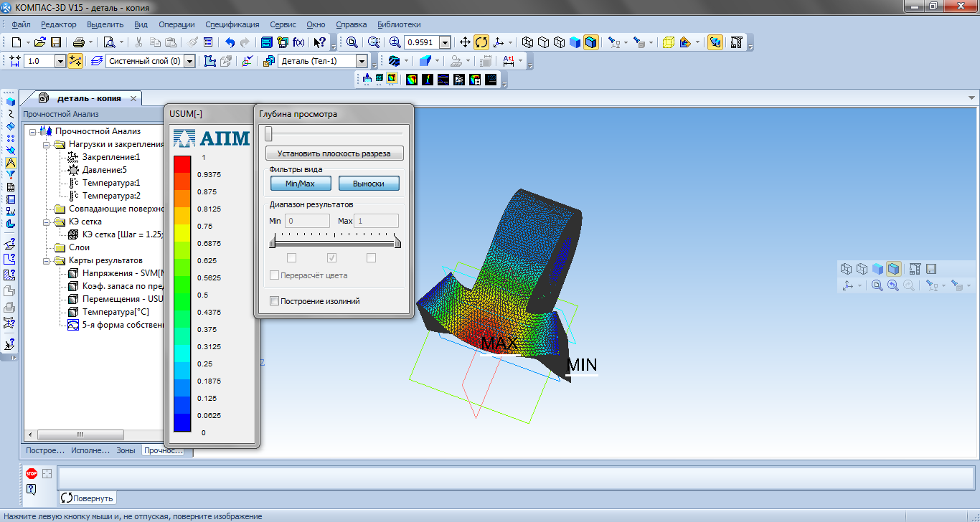The image size is (980, 522).
Task: Undo the last action
Action: click(x=230, y=42)
